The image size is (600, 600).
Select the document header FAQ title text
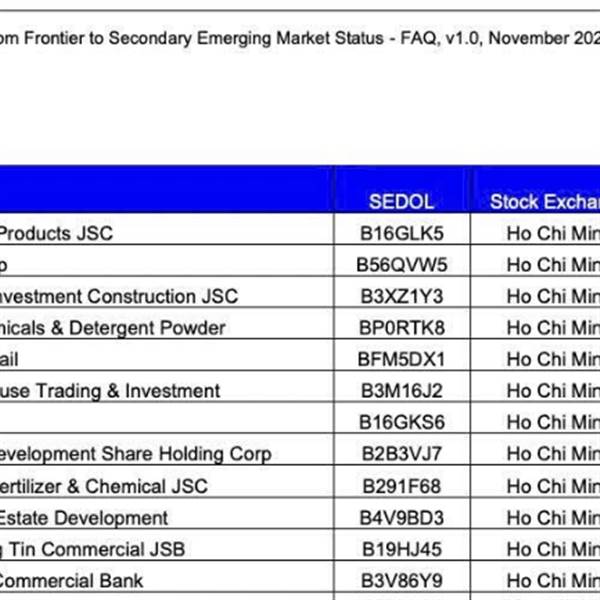pos(300,39)
